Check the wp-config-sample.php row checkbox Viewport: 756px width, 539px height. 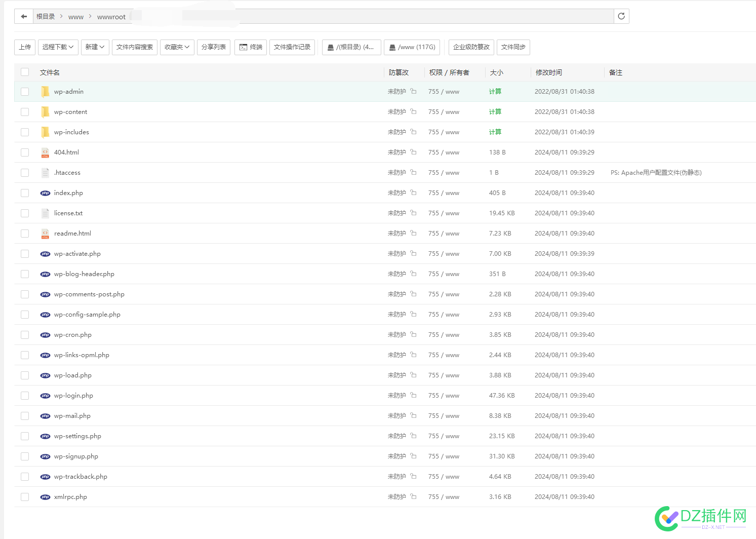click(25, 315)
